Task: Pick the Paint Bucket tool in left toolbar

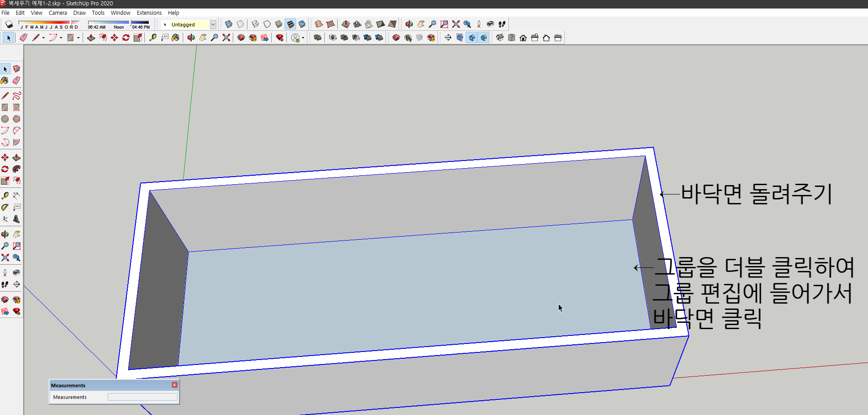Action: (x=5, y=80)
